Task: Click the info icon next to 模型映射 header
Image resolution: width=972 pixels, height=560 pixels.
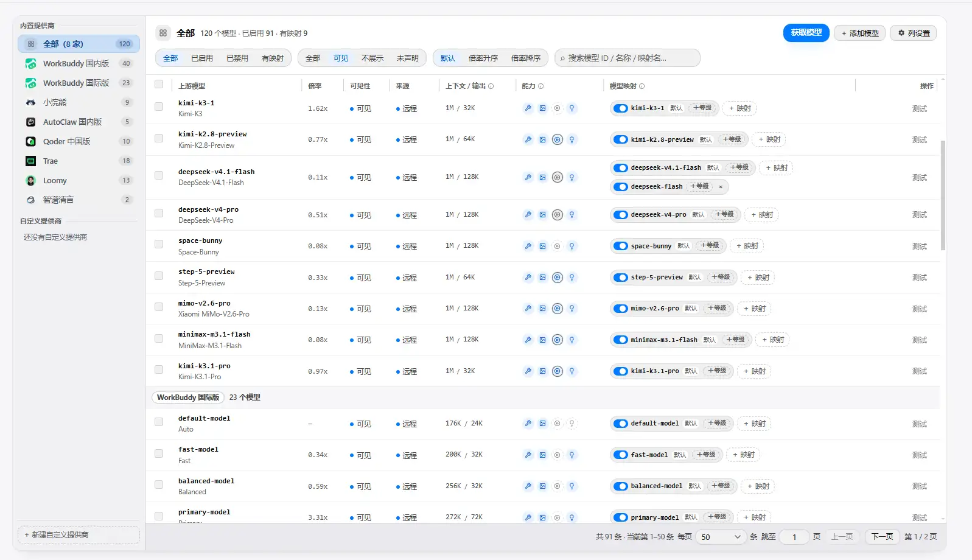Action: 642,86
